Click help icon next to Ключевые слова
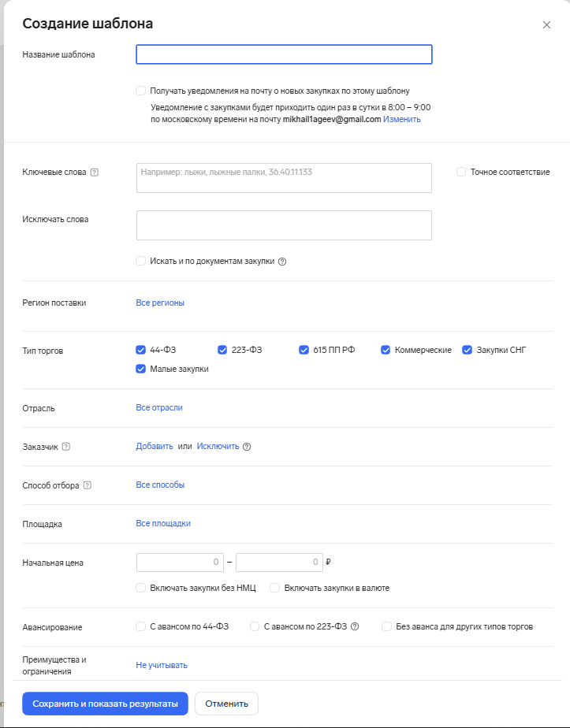 95,173
